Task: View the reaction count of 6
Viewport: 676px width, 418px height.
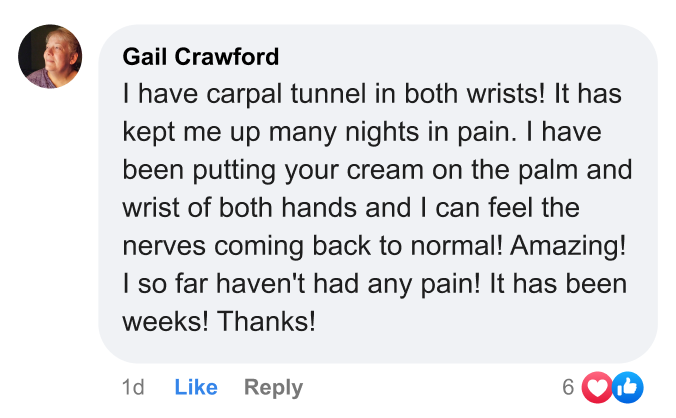Action: coord(568,387)
